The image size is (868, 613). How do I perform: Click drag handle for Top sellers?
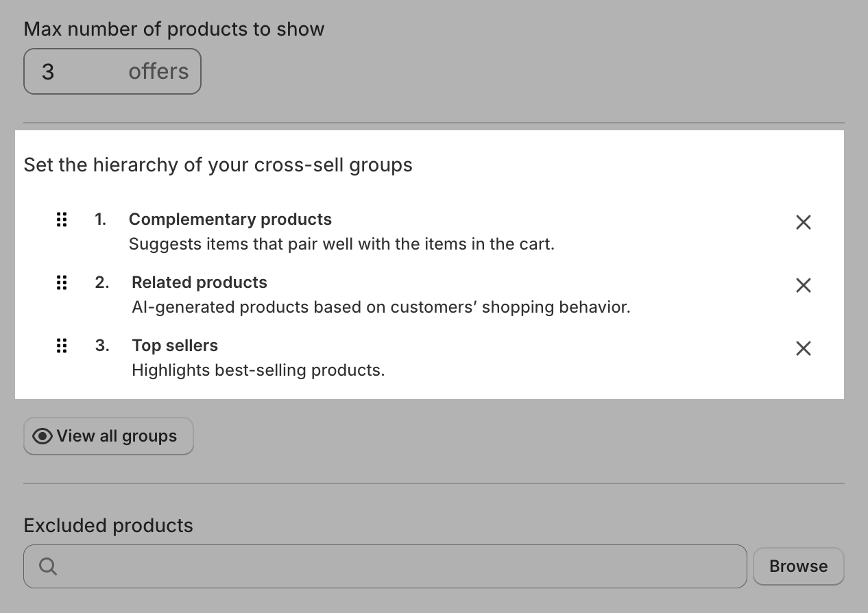(x=62, y=346)
